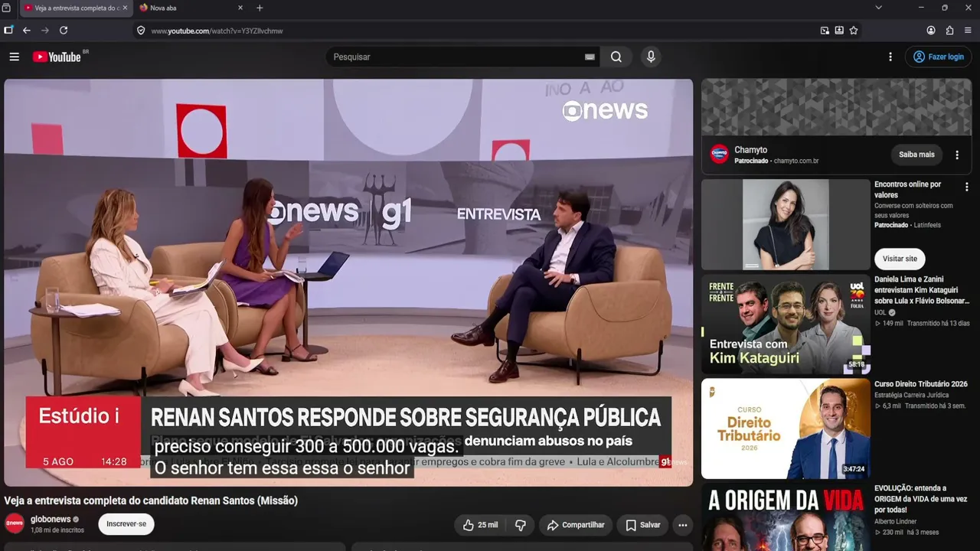
Task: Open picture-in-picture icon in address bar
Action: tap(825, 31)
